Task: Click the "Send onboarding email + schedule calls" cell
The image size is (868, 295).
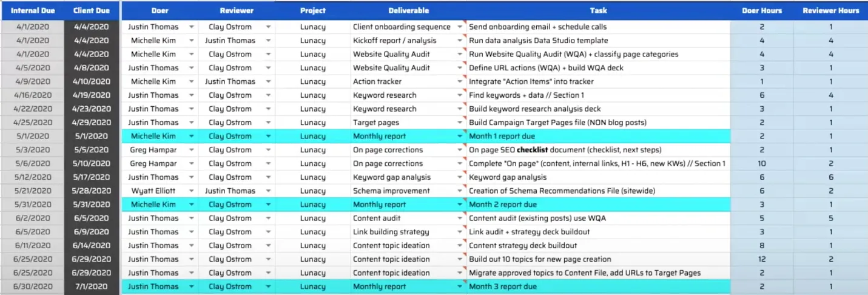Action: 537,27
